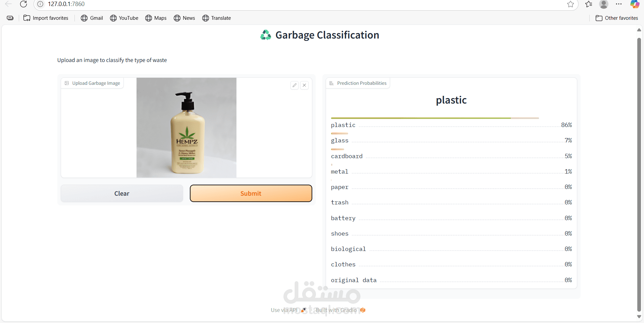Image resolution: width=644 pixels, height=323 pixels.
Task: Open the browser profile avatar
Action: tap(604, 4)
